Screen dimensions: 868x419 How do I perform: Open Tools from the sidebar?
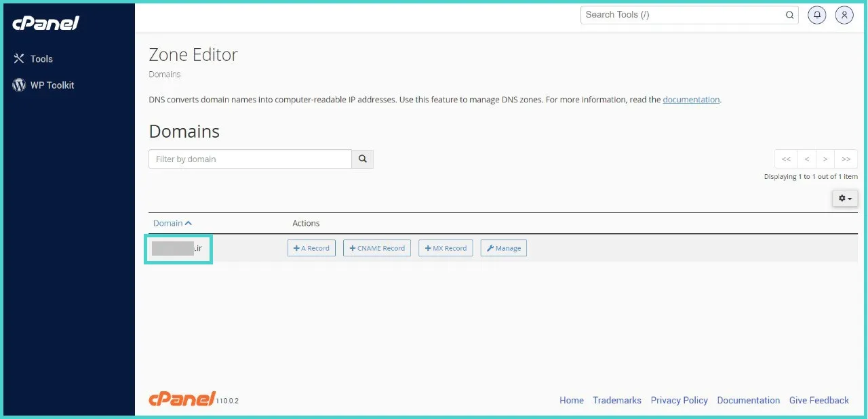pos(41,59)
